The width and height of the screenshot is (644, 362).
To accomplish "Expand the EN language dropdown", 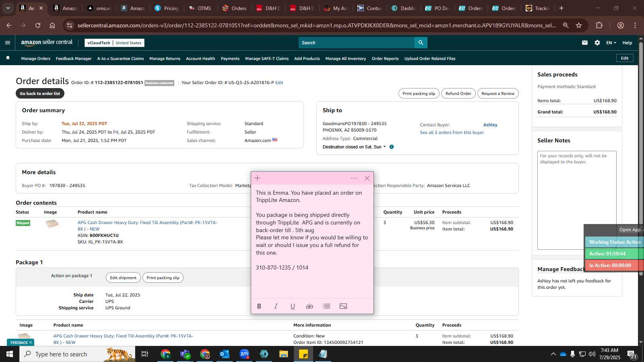I will 611,43.
